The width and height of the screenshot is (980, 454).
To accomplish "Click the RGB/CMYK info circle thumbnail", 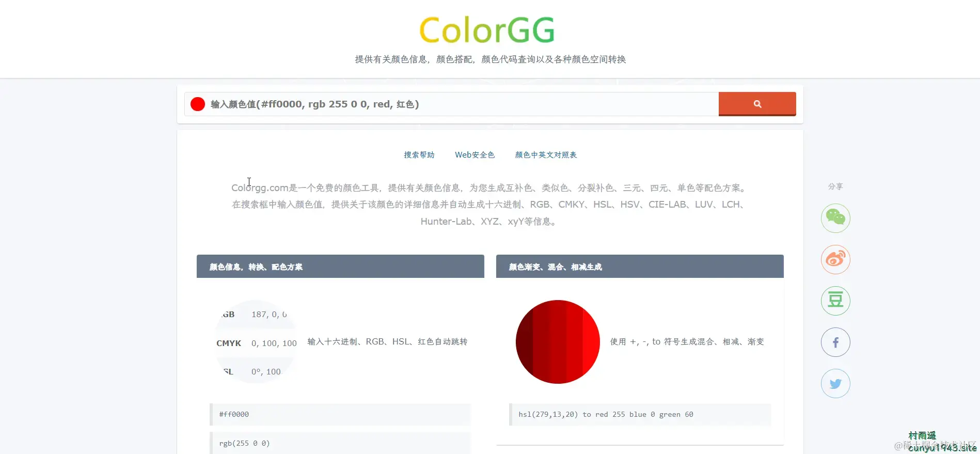I will coord(256,342).
